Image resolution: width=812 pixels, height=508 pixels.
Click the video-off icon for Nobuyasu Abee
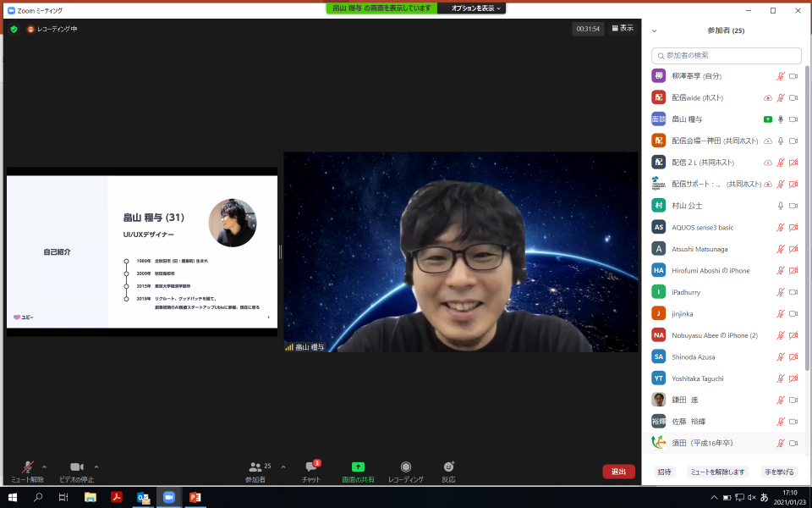(x=793, y=335)
